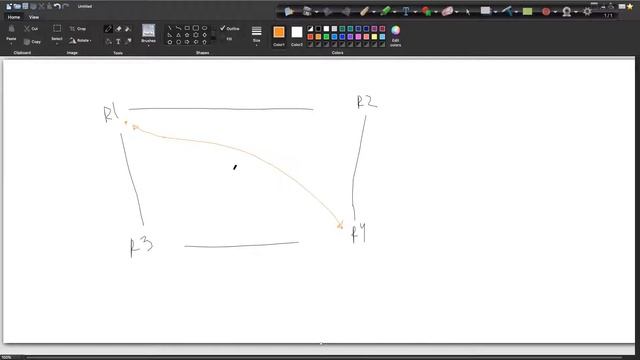The width and height of the screenshot is (640, 360).
Task: Select the Pencil tool in Tools group
Action: tap(108, 29)
